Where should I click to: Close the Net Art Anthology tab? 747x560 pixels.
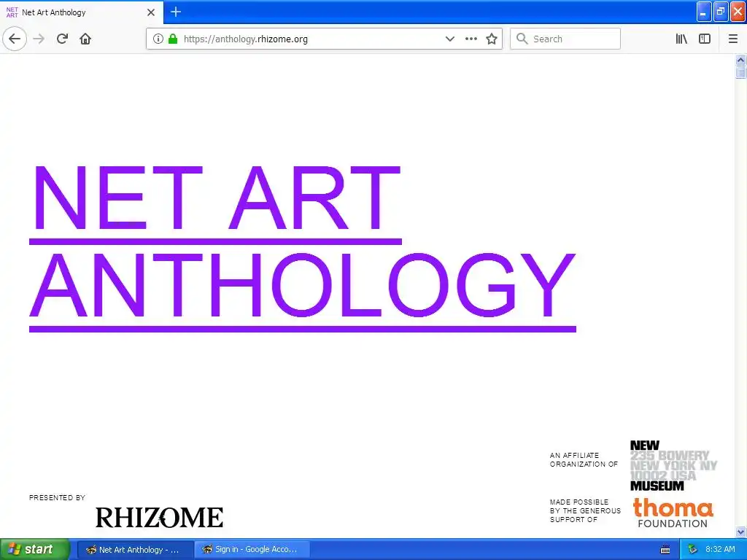click(151, 12)
